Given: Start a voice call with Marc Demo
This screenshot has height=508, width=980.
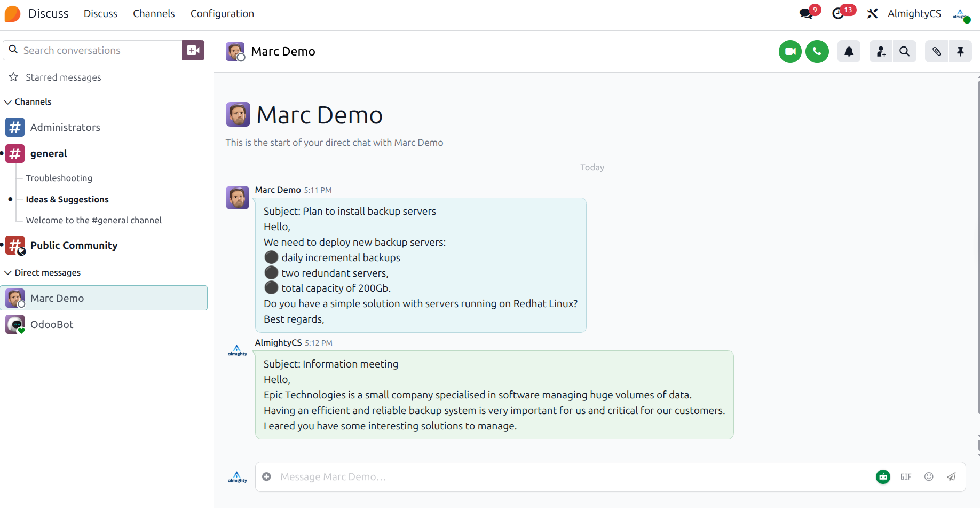Looking at the screenshot, I should (817, 52).
